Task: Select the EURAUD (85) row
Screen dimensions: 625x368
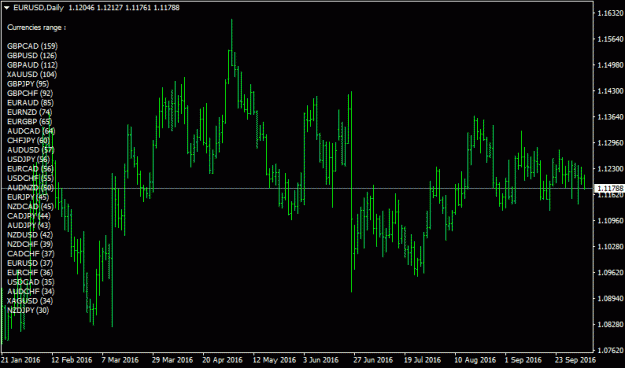Action: [x=30, y=103]
